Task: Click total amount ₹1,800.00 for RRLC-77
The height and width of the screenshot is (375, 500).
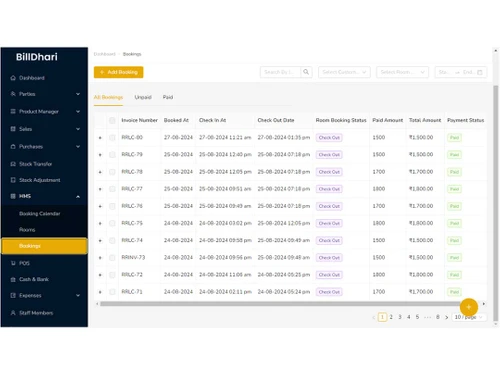Action: (421, 189)
